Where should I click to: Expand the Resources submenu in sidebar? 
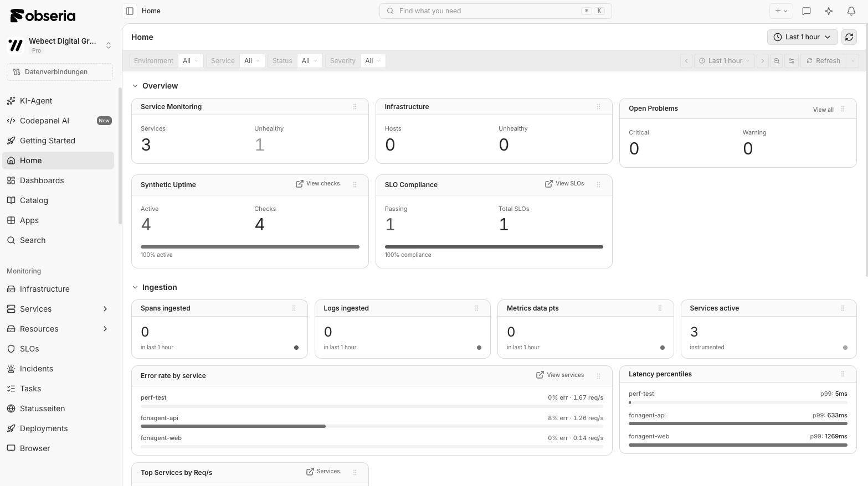pos(105,329)
